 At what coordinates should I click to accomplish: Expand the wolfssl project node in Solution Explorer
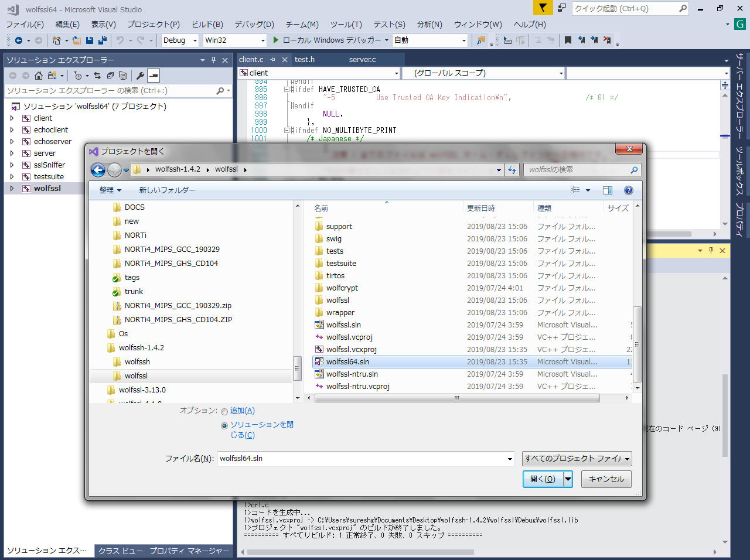pyautogui.click(x=12, y=189)
